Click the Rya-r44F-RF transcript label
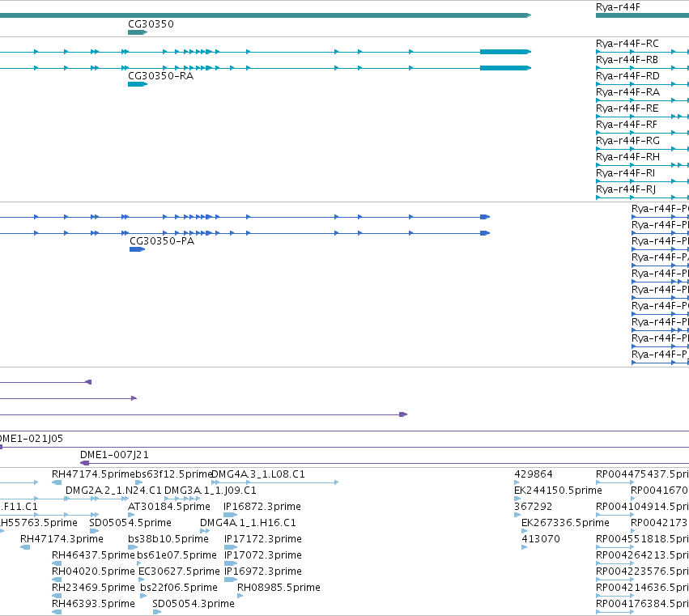 click(627, 125)
